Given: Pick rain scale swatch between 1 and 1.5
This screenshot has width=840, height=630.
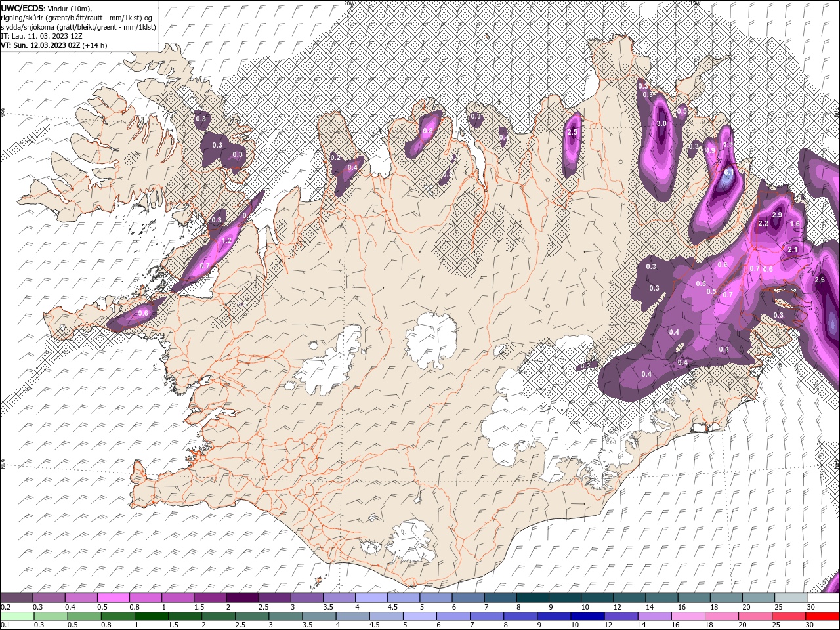Looking at the screenshot, I should click(x=152, y=616).
